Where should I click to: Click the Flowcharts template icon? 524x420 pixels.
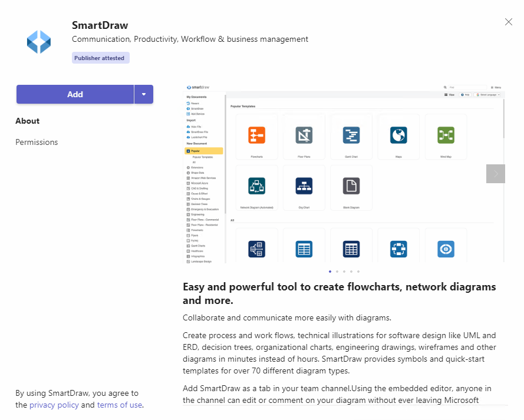pos(257,135)
